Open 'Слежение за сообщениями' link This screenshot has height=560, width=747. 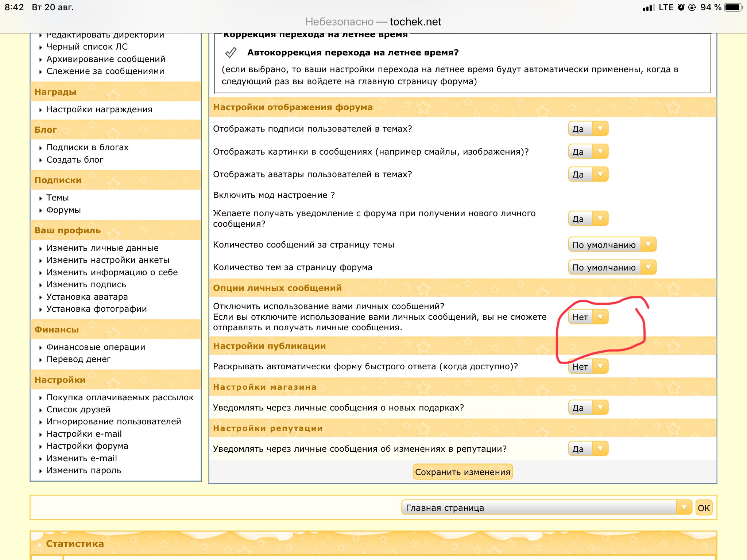pyautogui.click(x=105, y=71)
